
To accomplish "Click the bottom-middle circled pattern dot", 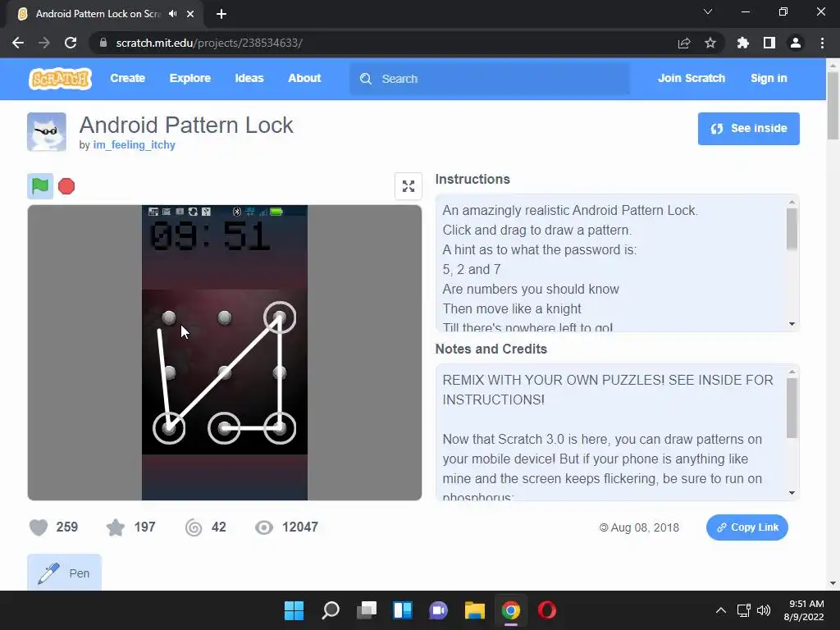I will click(x=224, y=427).
